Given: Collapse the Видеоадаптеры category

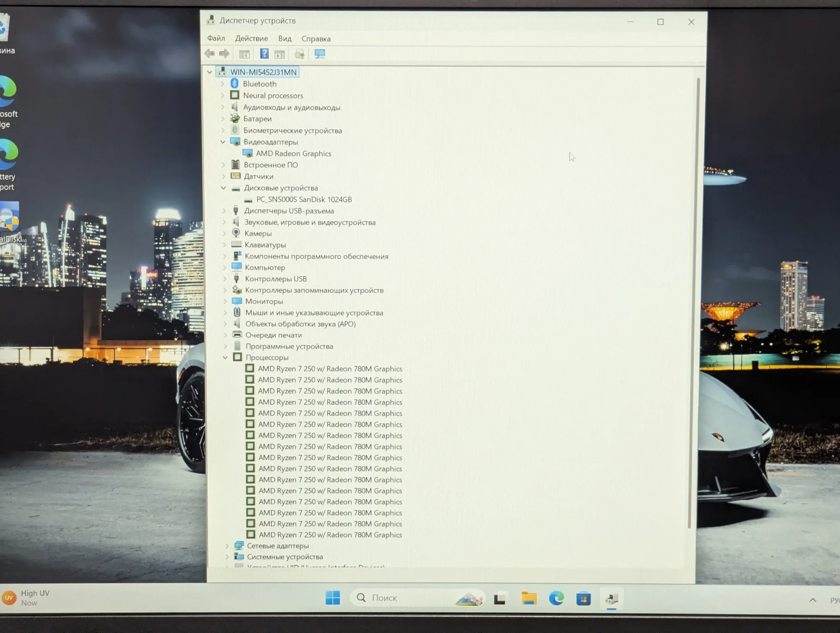Looking at the screenshot, I should tap(223, 142).
